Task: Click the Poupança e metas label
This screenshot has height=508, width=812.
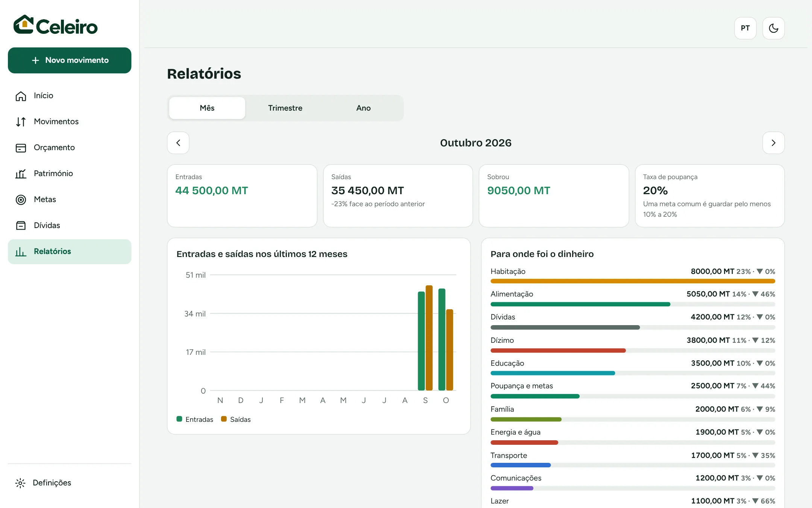Action: pyautogui.click(x=521, y=386)
